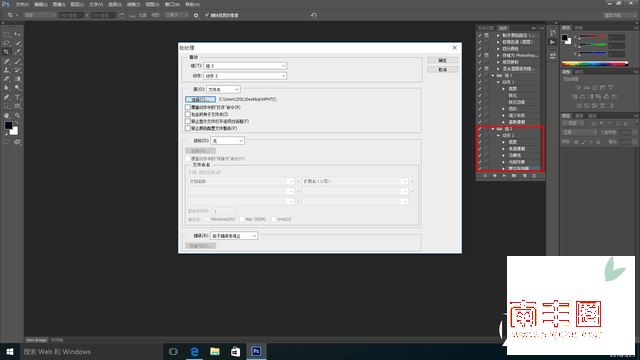
Task: Select the Rectangular Marquee tool
Action: pyautogui.click(x=7, y=34)
